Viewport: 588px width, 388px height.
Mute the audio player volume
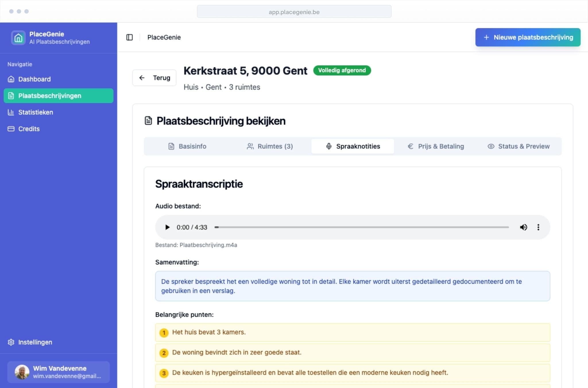(x=523, y=227)
